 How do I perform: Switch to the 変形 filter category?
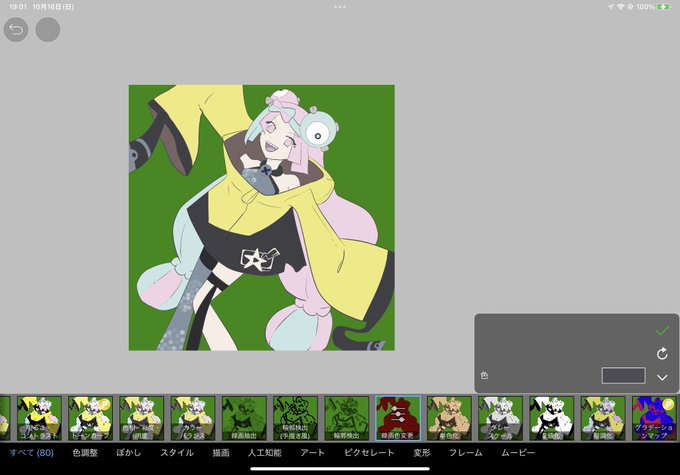[x=422, y=453]
